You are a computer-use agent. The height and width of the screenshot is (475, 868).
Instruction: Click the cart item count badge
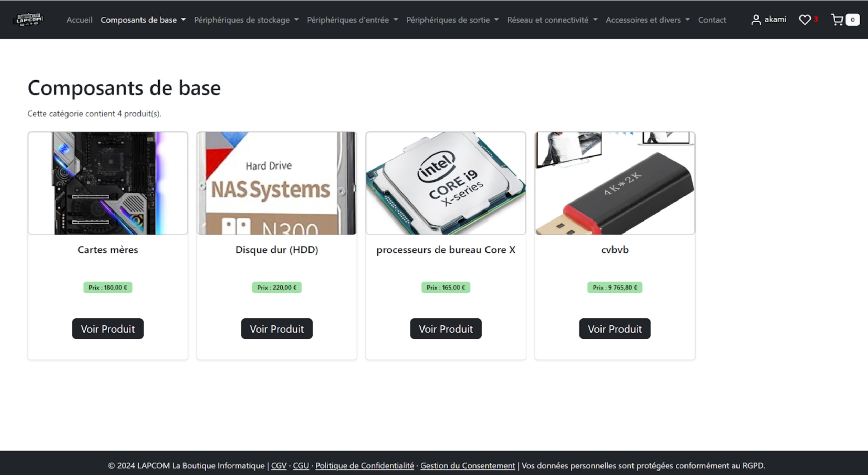pos(852,20)
